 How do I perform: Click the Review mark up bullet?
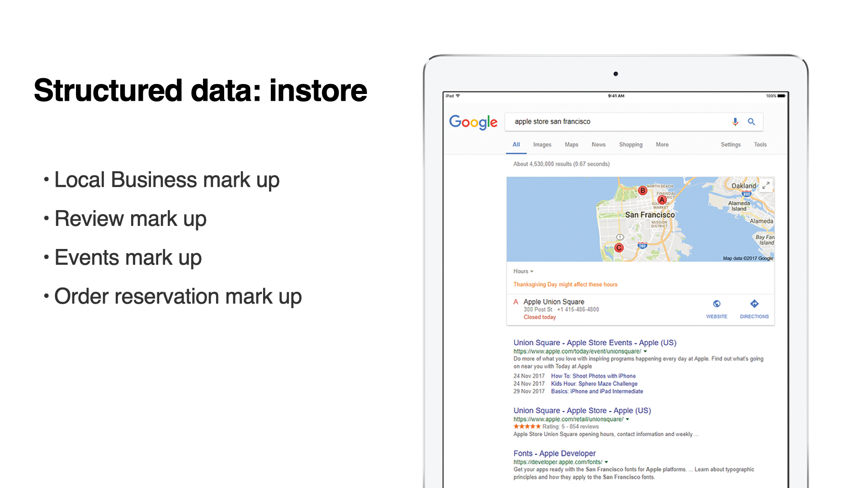click(130, 219)
